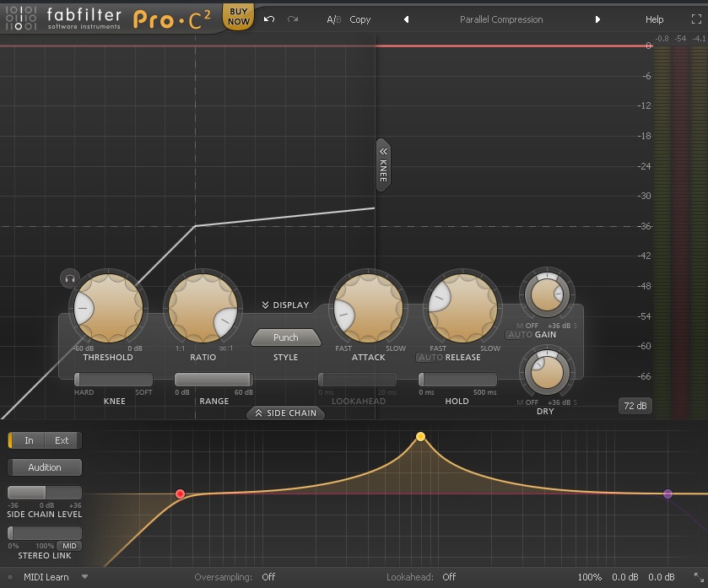
Task: Undo the last change
Action: pyautogui.click(x=269, y=19)
